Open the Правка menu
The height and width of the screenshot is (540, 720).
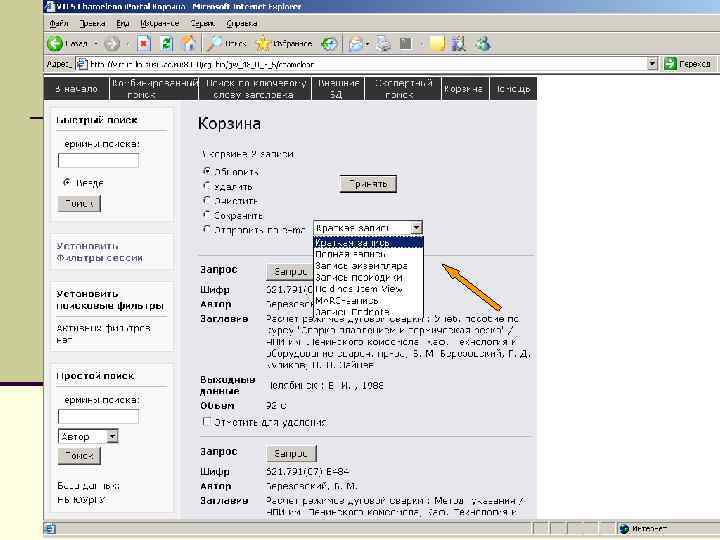point(92,23)
